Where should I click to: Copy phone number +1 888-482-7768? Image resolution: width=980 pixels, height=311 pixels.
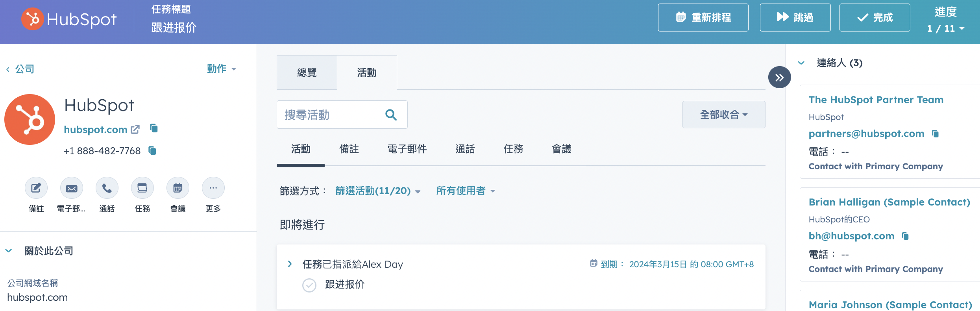152,150
